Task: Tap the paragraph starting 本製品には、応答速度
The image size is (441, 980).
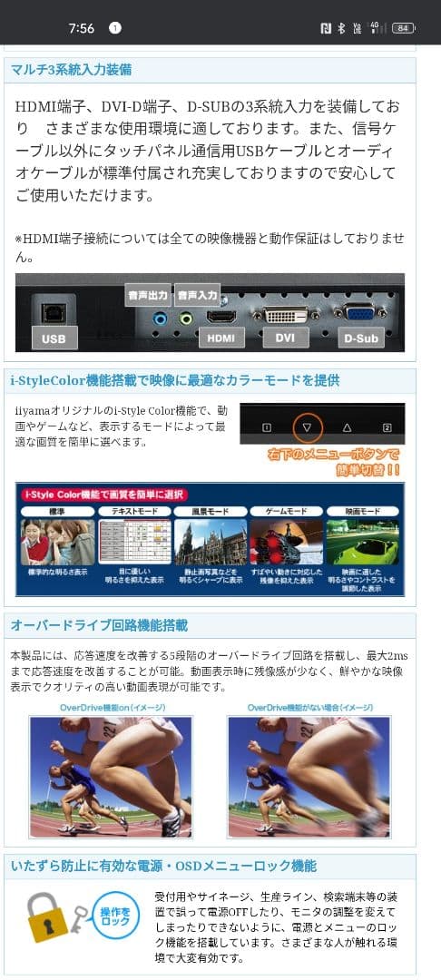Action: [210, 671]
